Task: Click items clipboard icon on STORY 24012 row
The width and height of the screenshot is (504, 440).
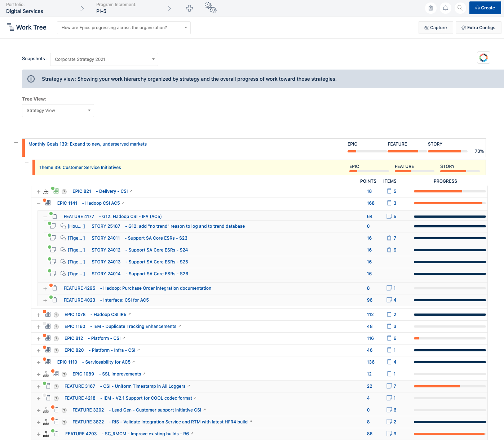Action: 389,250
